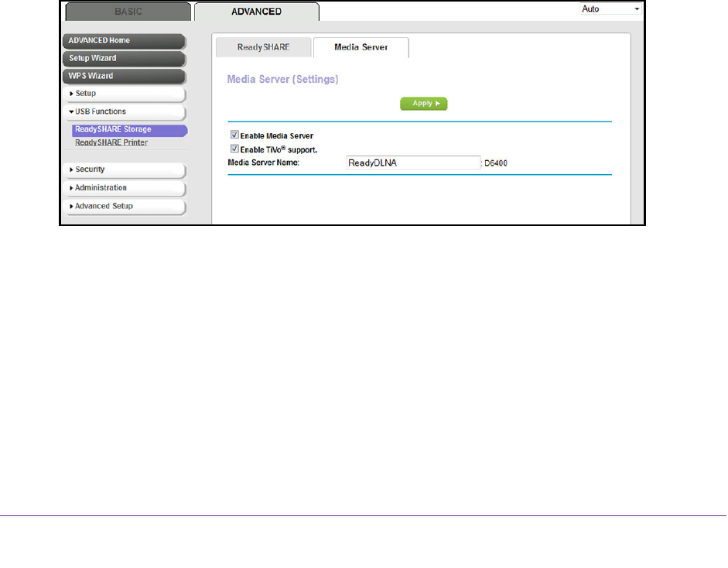Select the Media Server tab
Image resolution: width=728 pixels, height=568 pixels.
click(x=361, y=47)
